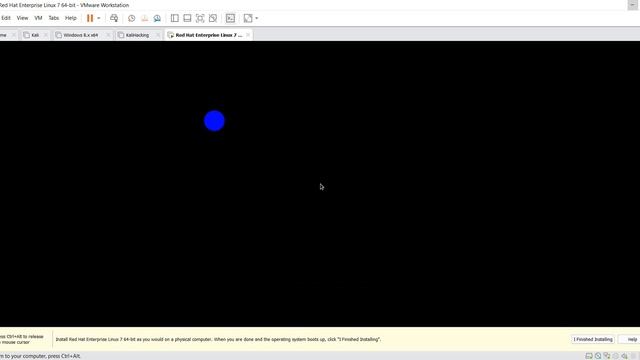The height and width of the screenshot is (360, 640).
Task: Expand the stretch display dropdown arrow
Action: click(x=257, y=18)
